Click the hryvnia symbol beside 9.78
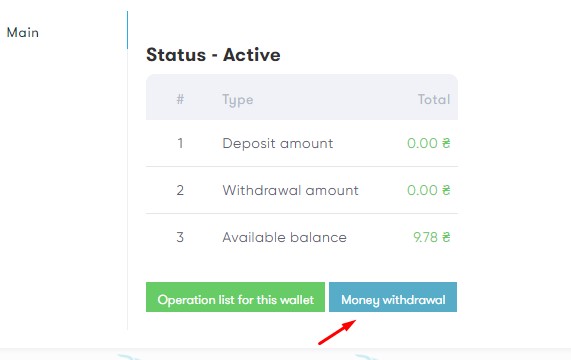 point(446,237)
